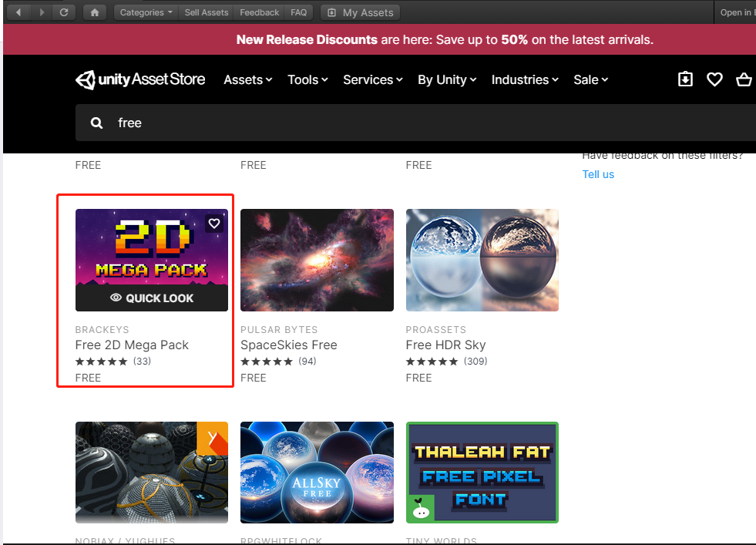Click the star rating of Free 2D Mega Pack
The height and width of the screenshot is (545, 756).
(x=101, y=362)
